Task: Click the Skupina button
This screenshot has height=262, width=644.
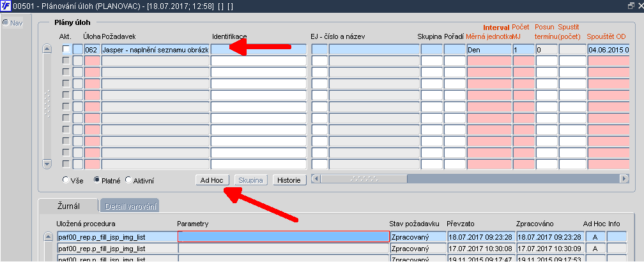Action: (x=251, y=180)
